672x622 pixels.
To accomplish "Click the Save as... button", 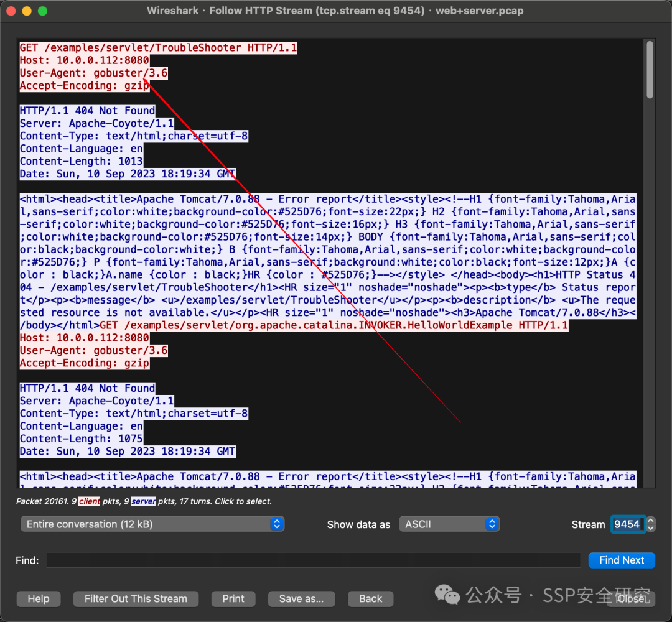I will (301, 598).
